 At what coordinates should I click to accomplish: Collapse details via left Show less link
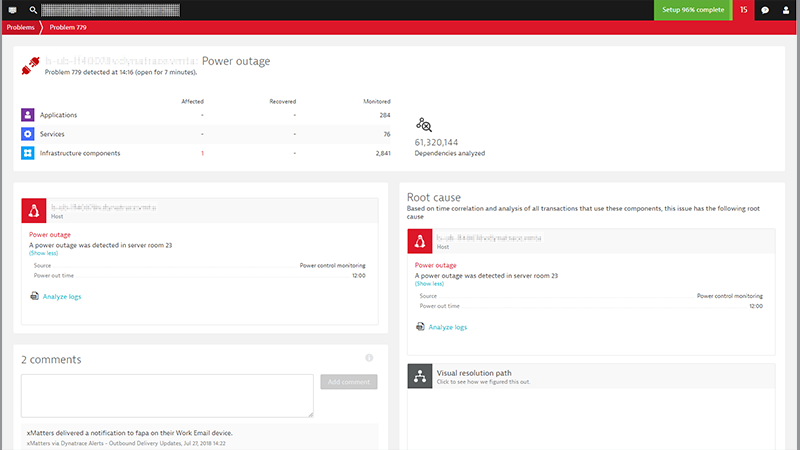tap(43, 253)
